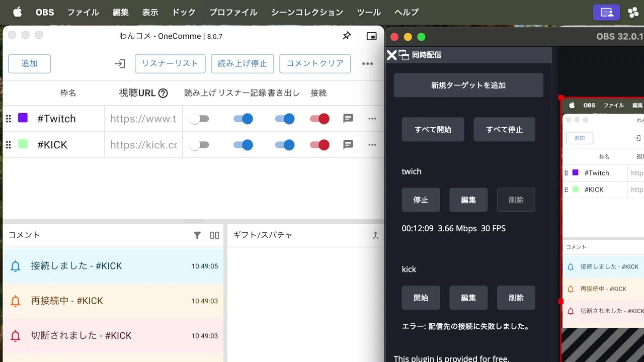Click the 追加 button in OneComme

point(29,64)
